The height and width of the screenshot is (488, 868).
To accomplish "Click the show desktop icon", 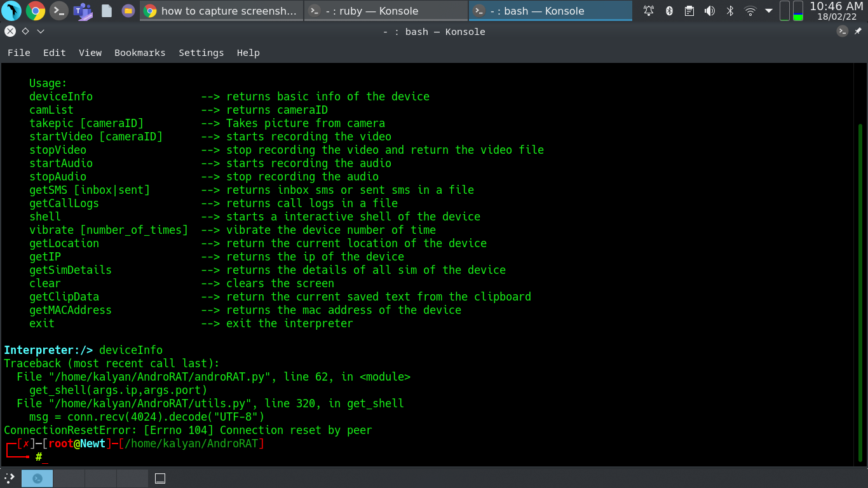I will 160,478.
